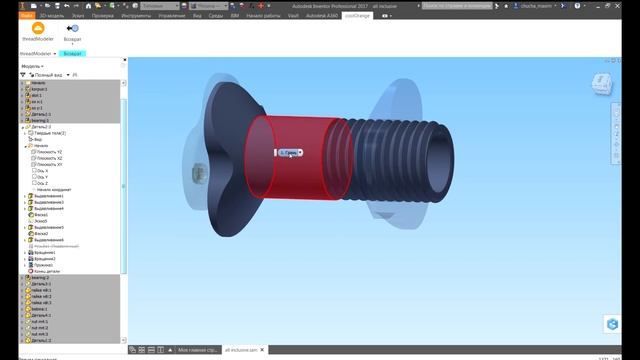Click the search field in title bar
The width and height of the screenshot is (640, 360).
457,6
